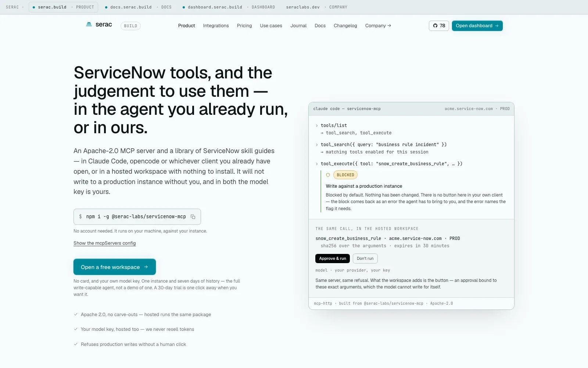Click 'No account needed' note under command
Image resolution: width=588 pixels, height=368 pixels.
click(x=140, y=231)
